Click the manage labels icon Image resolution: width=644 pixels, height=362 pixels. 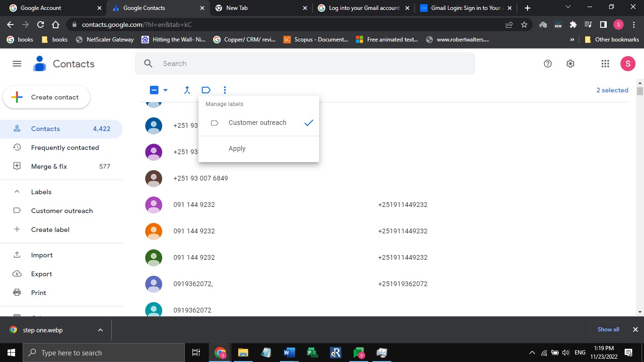pyautogui.click(x=206, y=90)
